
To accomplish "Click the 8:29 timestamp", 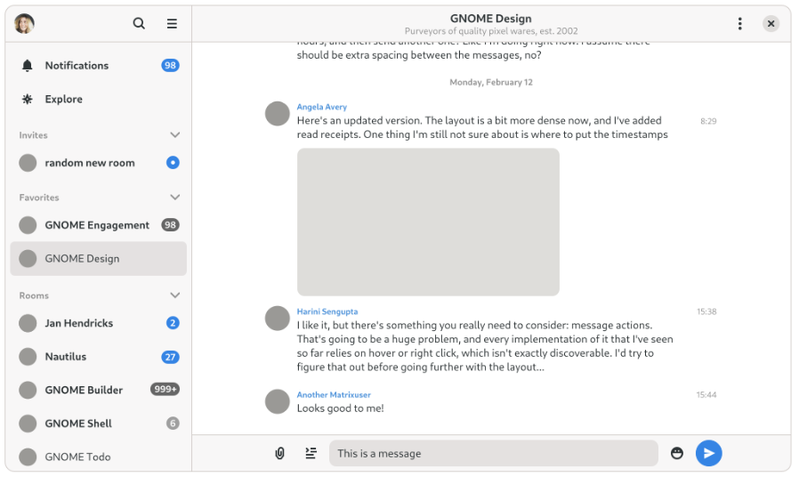I will 708,121.
